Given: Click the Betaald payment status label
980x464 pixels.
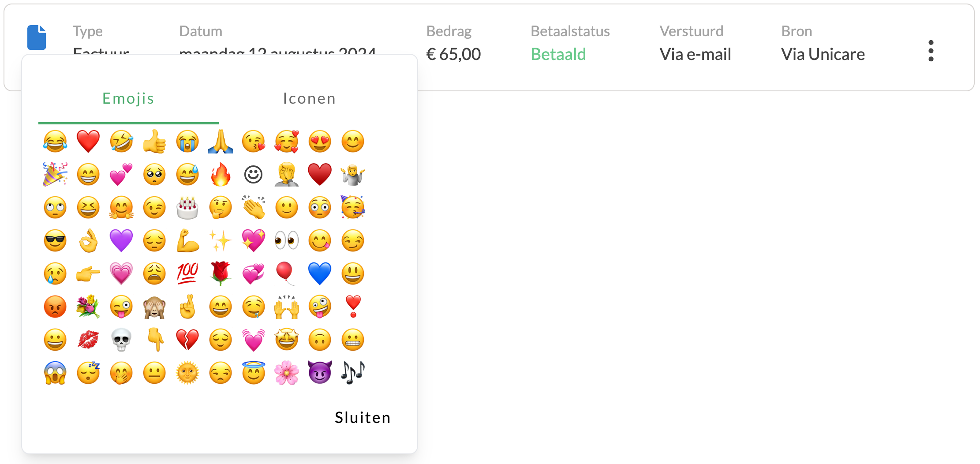Looking at the screenshot, I should (x=558, y=54).
